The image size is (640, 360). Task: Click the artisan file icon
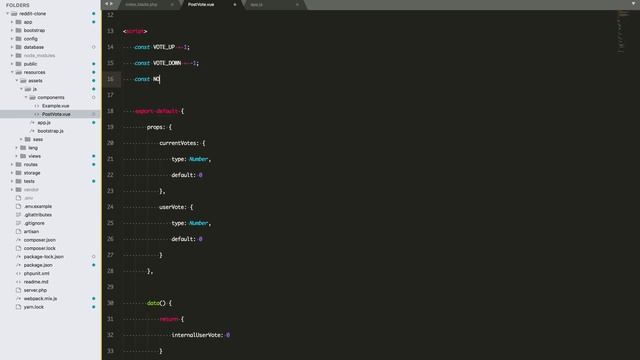click(18, 231)
